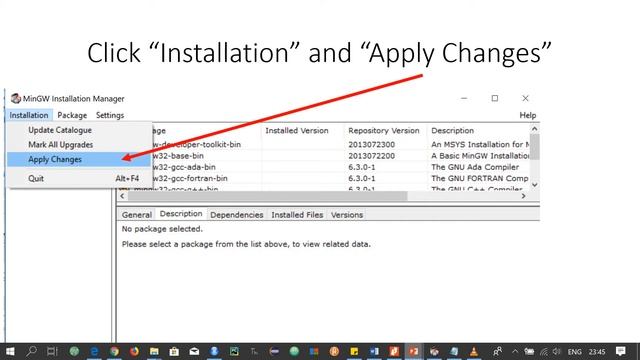Maximize the MinGW Installation Manager window

click(495, 98)
